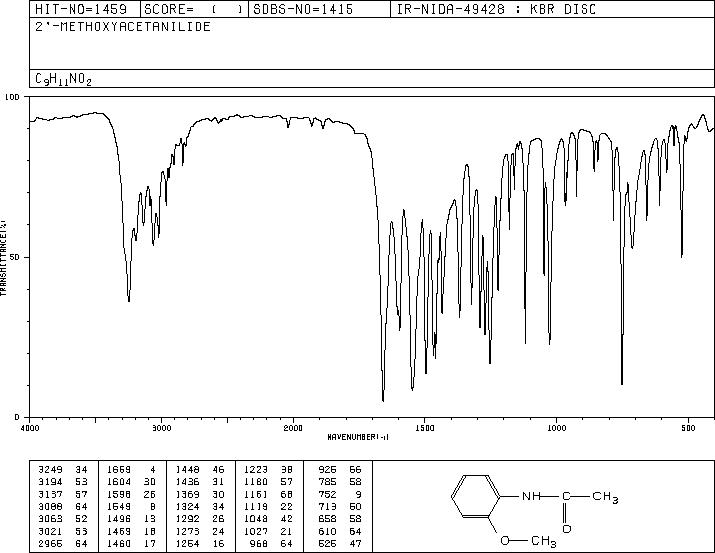The height and width of the screenshot is (553, 715).
Task: Select peak value 713 in the table
Action: click(327, 506)
